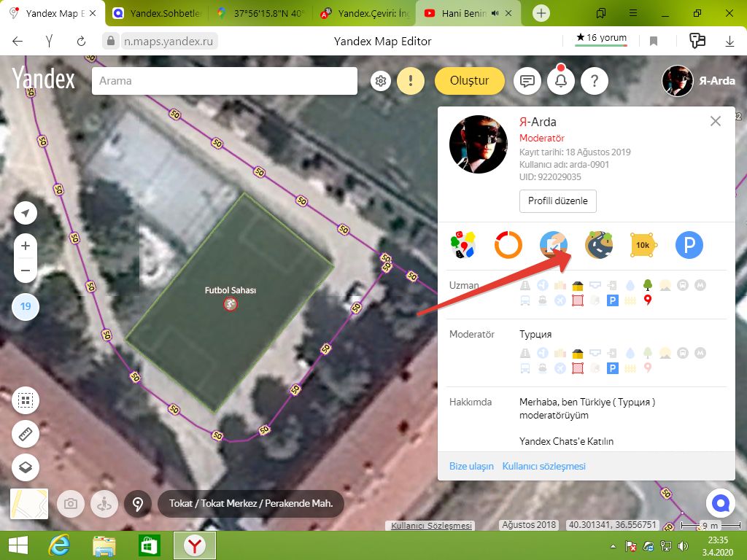The width and height of the screenshot is (747, 560).
Task: Click the red territory square icon in Uzman row
Action: (x=578, y=300)
